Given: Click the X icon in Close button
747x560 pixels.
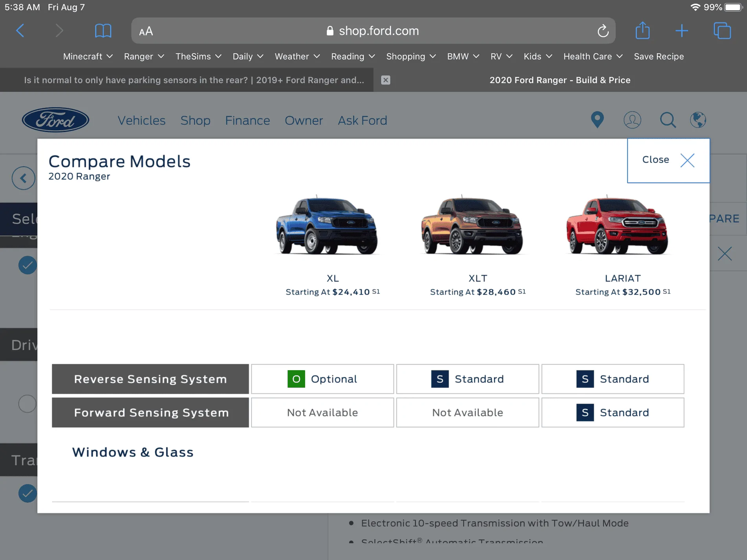Looking at the screenshot, I should [687, 160].
